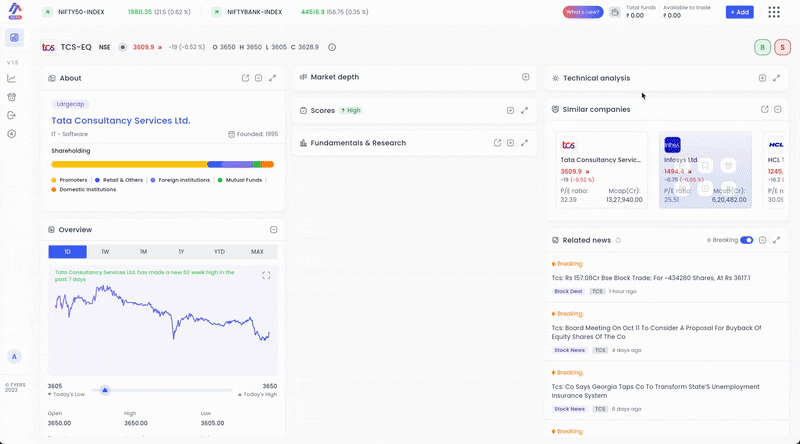Pop out the About panel
The width and height of the screenshot is (800, 444).
click(245, 78)
